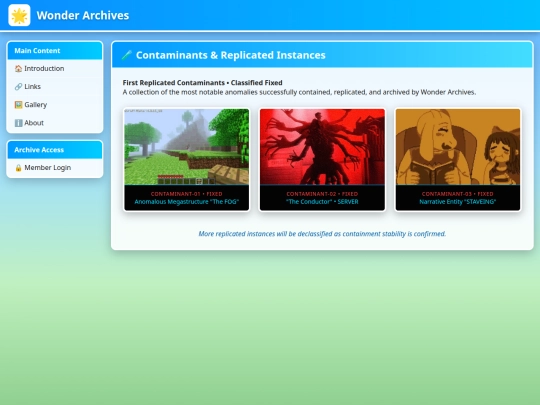540x405 pixels.
Task: Click the collection description sentence
Action: pos(299,92)
